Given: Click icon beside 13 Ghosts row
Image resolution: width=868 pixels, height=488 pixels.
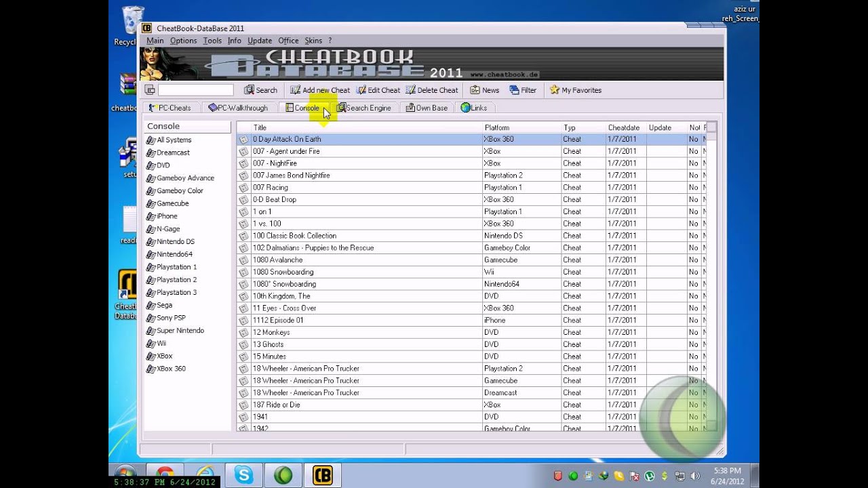Looking at the screenshot, I should [243, 344].
